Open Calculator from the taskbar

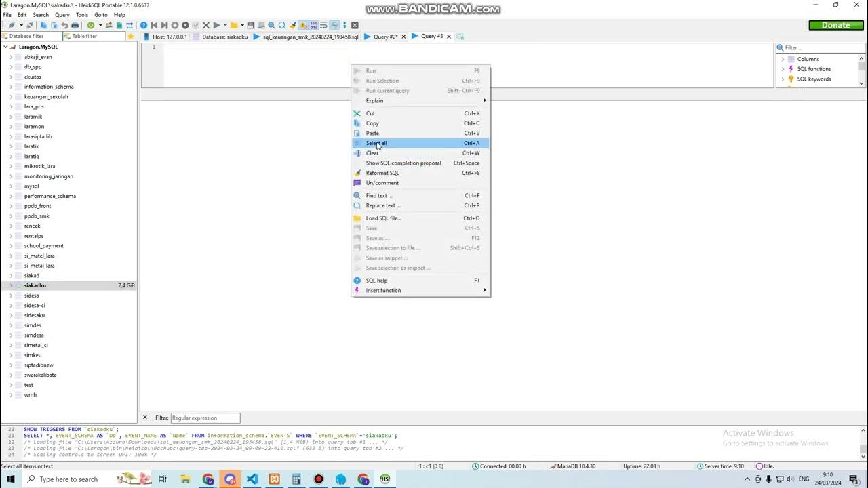(x=296, y=479)
